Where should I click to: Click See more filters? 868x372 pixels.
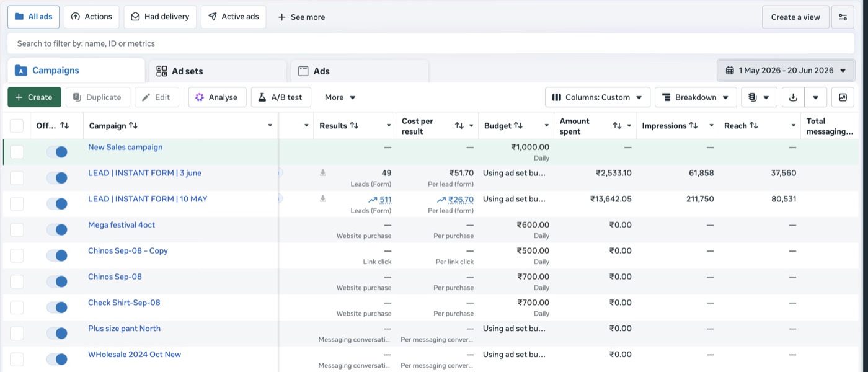(301, 17)
